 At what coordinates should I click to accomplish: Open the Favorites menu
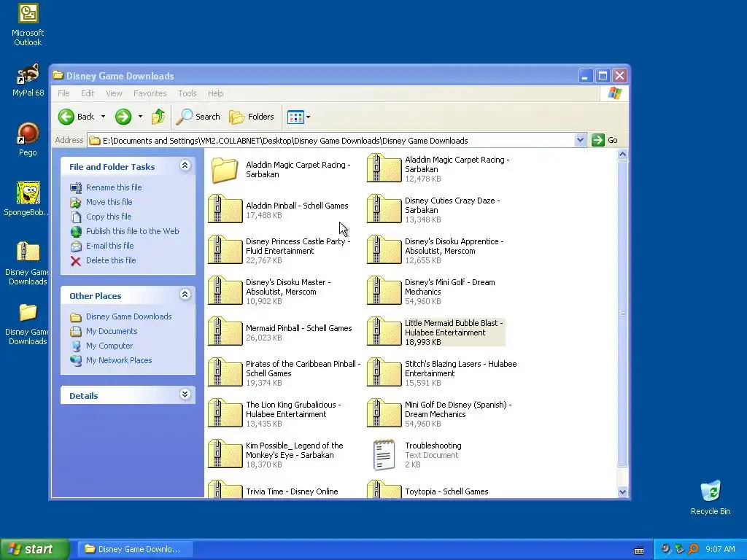[x=150, y=93]
